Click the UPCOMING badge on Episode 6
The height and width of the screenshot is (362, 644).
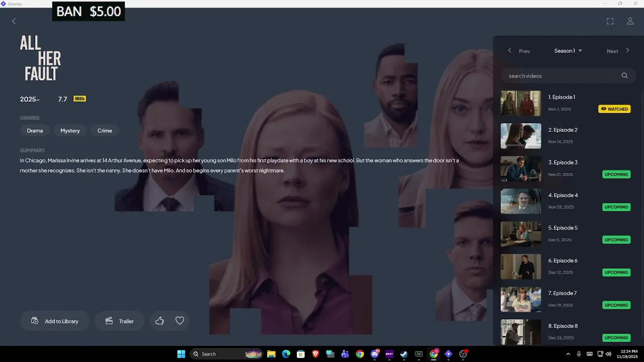[616, 273]
